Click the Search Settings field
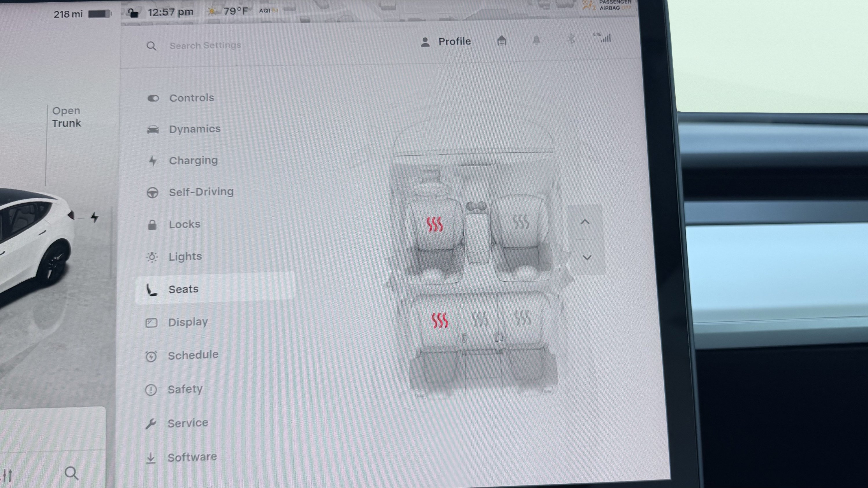This screenshot has width=868, height=488. (205, 45)
